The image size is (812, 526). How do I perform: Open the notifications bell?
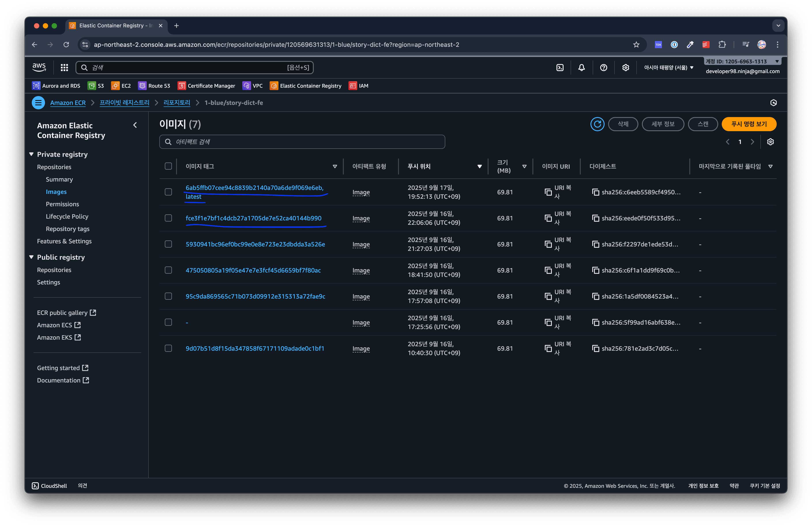click(x=581, y=68)
